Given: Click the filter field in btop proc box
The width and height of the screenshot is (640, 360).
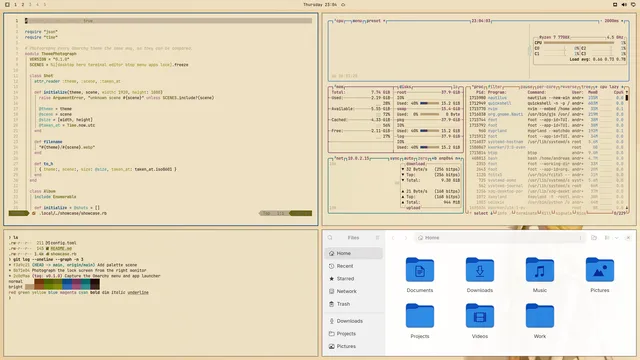Looking at the screenshot, I should tap(495, 87).
